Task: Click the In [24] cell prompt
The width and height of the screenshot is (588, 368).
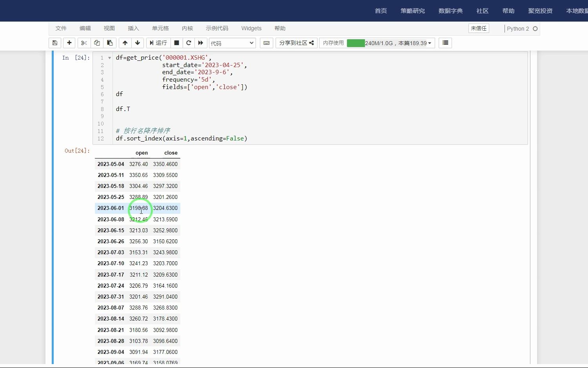Action: point(76,58)
